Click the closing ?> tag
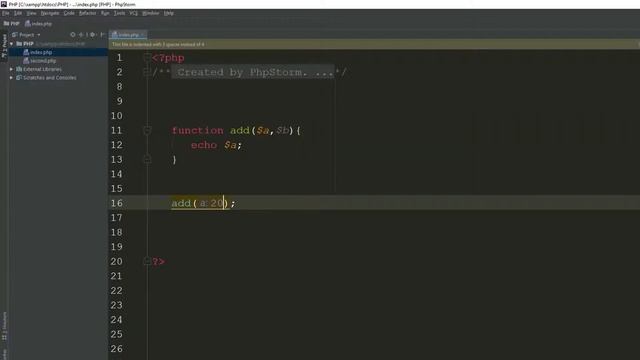 pyautogui.click(x=158, y=261)
